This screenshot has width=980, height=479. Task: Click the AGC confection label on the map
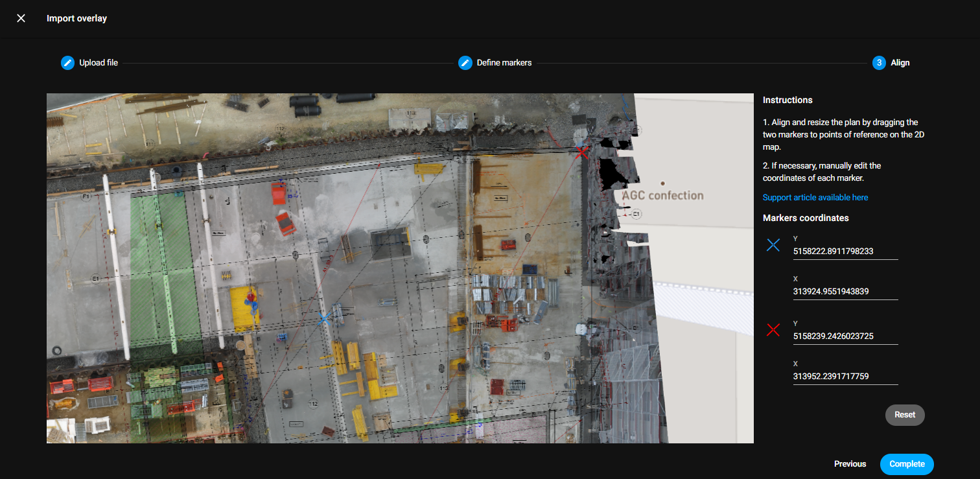tap(662, 194)
